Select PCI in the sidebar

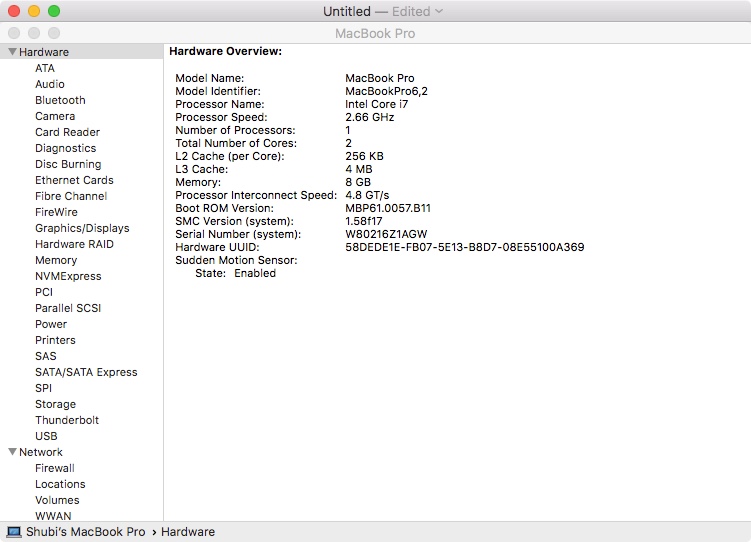44,292
